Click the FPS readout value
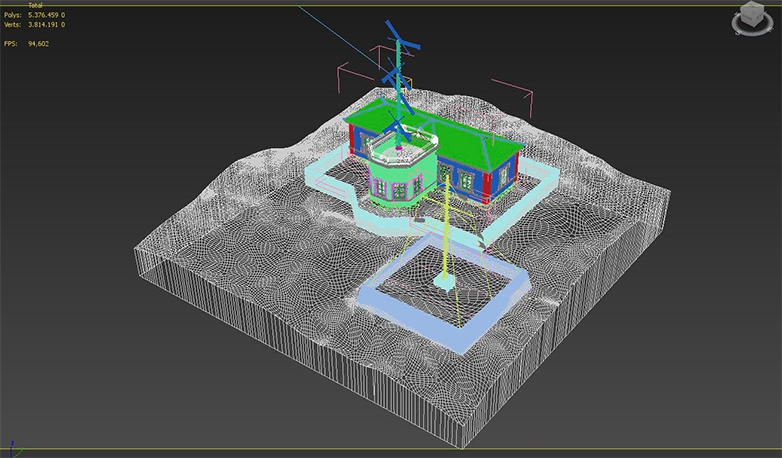Screen dimensions: 782x458 click(x=38, y=43)
